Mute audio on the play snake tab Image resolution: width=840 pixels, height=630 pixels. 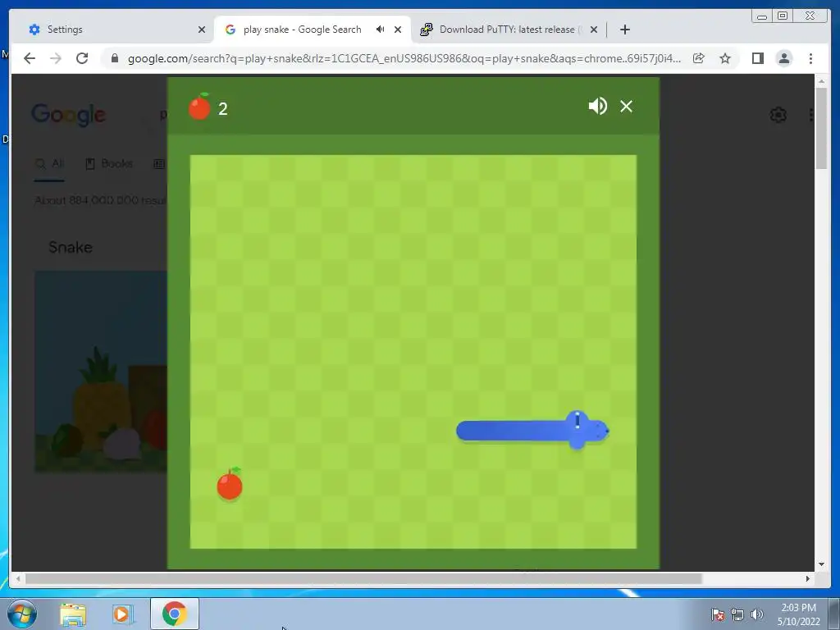[380, 30]
